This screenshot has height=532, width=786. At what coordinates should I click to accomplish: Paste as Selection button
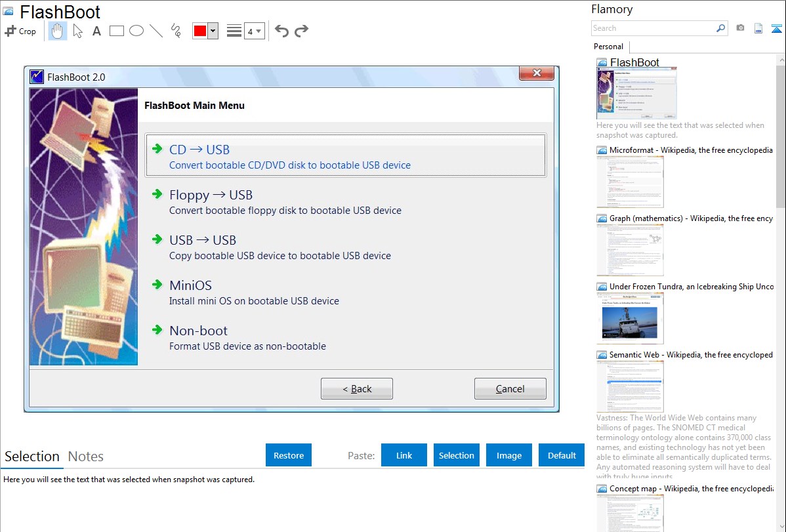click(x=457, y=455)
